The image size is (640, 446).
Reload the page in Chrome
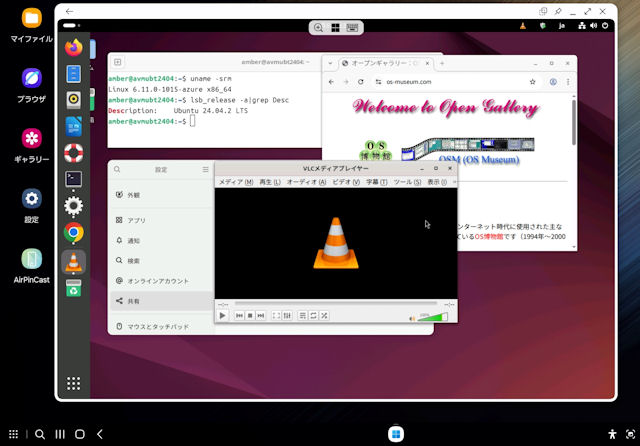[361, 82]
